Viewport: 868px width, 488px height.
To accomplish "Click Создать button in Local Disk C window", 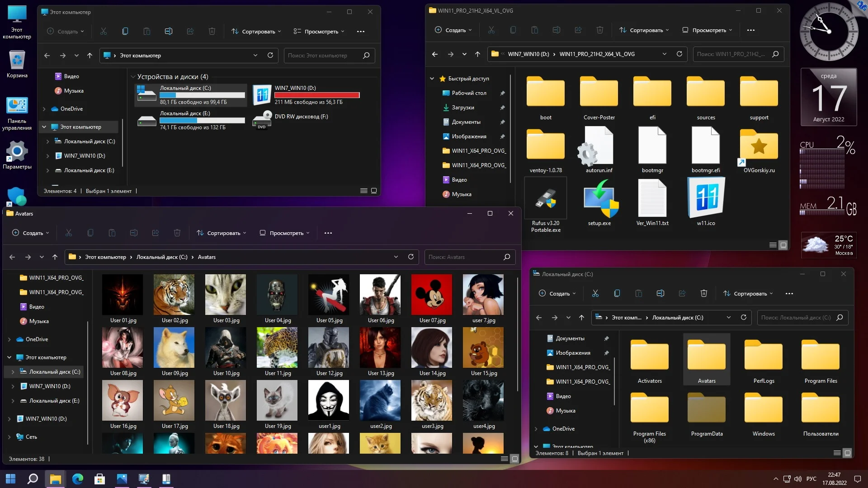I will click(557, 294).
